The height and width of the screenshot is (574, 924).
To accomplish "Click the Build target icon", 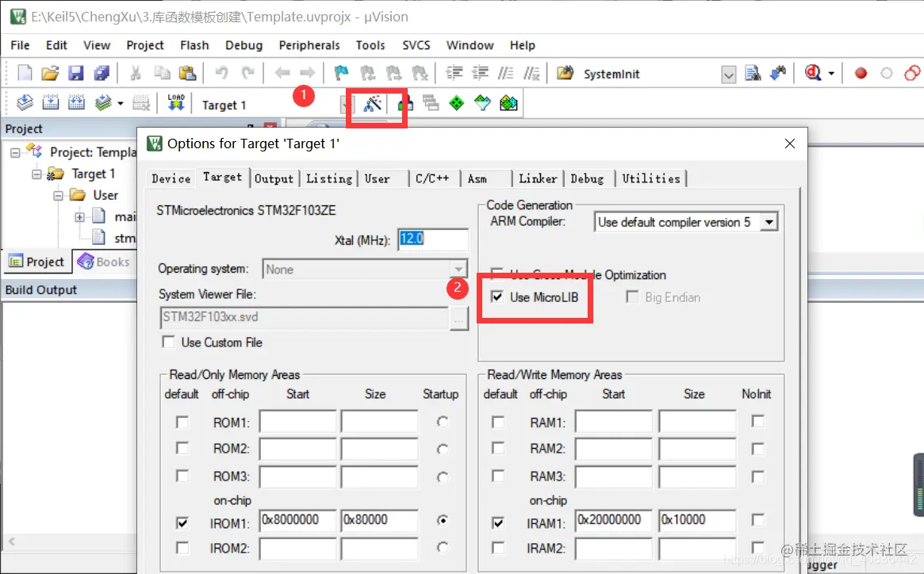I will click(x=51, y=103).
